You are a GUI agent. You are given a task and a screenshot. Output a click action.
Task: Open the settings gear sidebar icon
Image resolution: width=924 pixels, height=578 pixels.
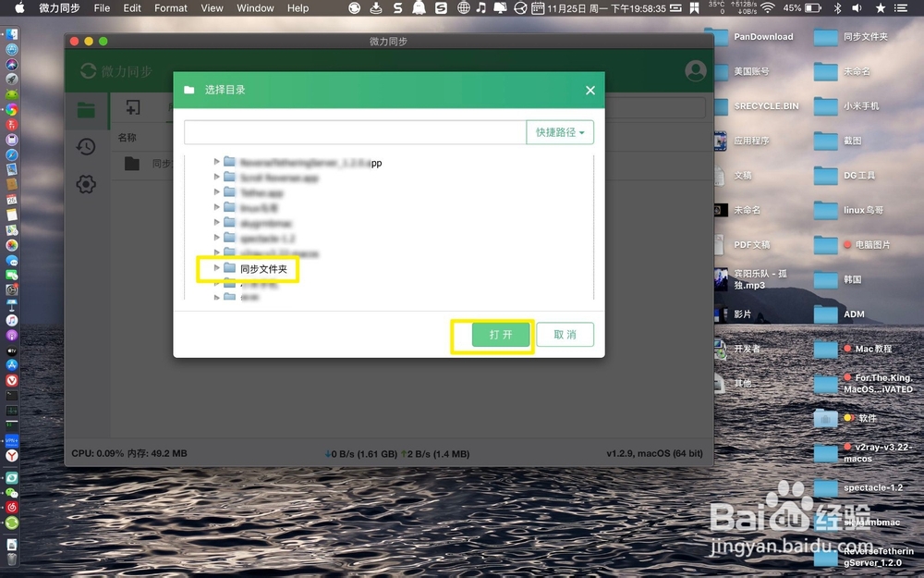[x=86, y=184]
